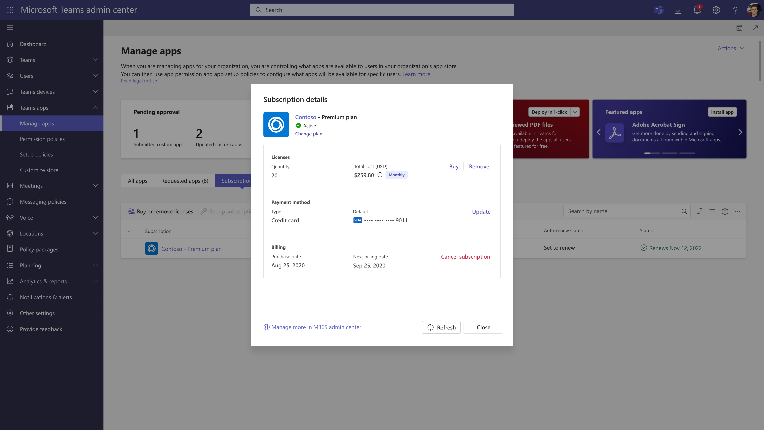Open the Actions dropdown at top right
This screenshot has height=430, width=764.
point(730,48)
